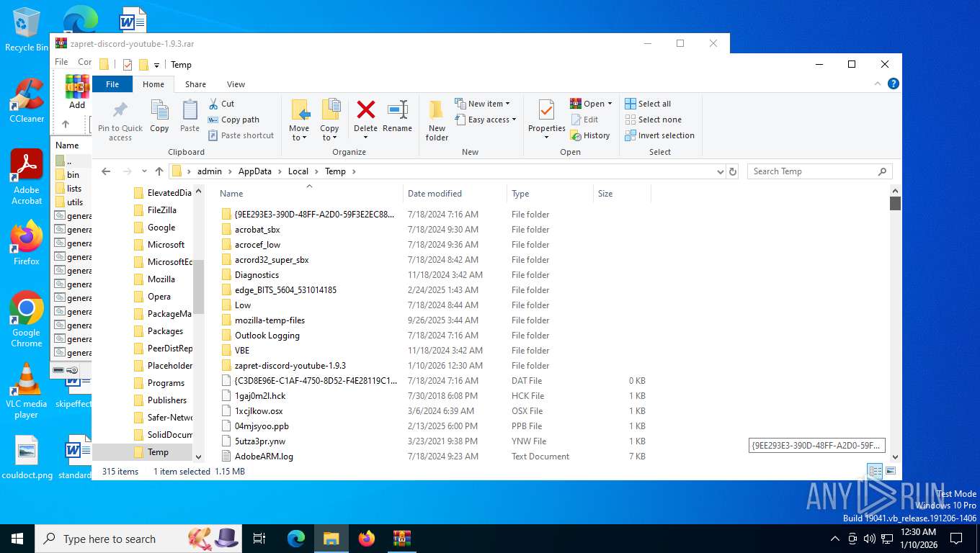Select Publishers in the navigation pane

tap(167, 400)
